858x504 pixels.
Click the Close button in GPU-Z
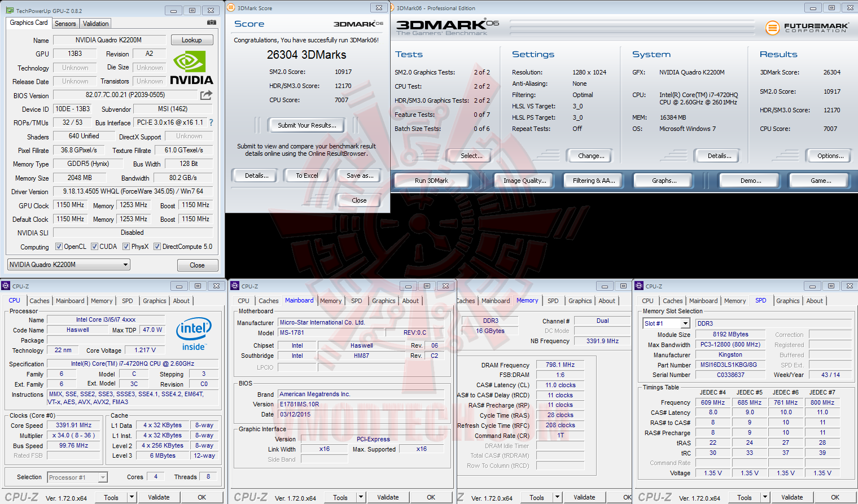197,265
